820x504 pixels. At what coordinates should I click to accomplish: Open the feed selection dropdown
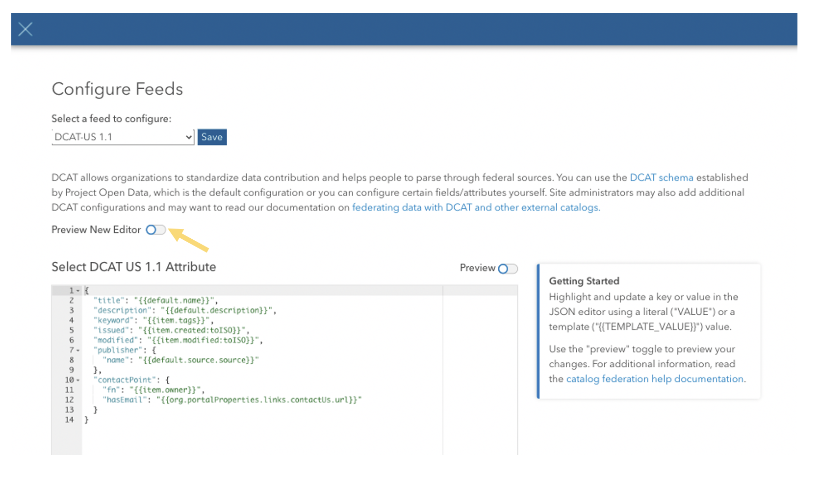[123, 137]
